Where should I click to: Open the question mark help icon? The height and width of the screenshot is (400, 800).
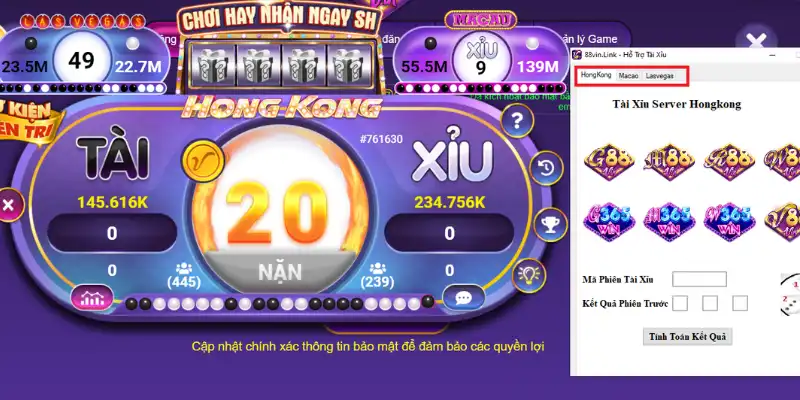517,121
